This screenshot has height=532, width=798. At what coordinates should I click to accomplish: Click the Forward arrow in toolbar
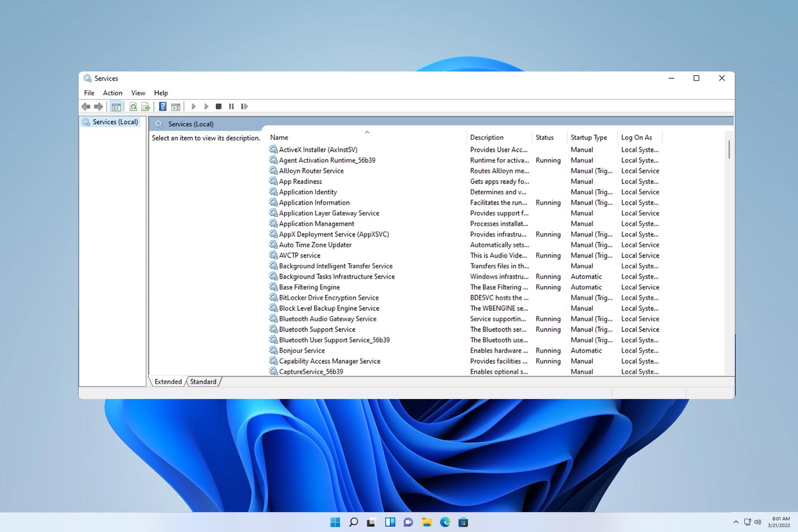(99, 107)
